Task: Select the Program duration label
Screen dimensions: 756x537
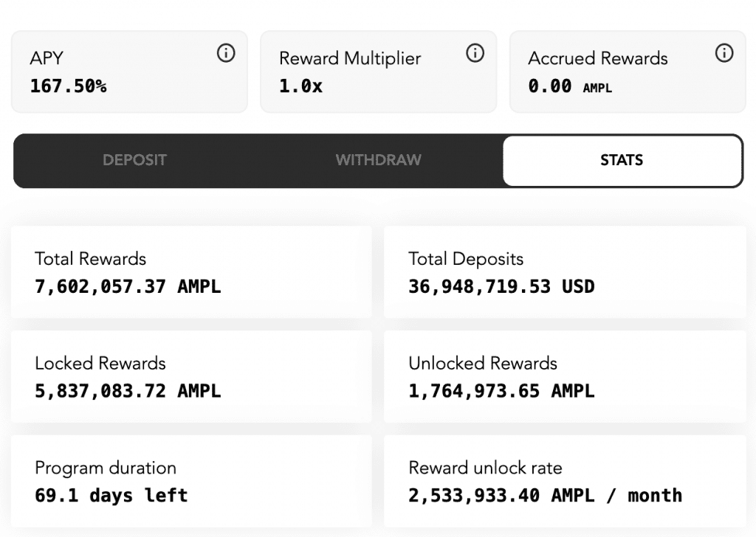Action: 106,468
